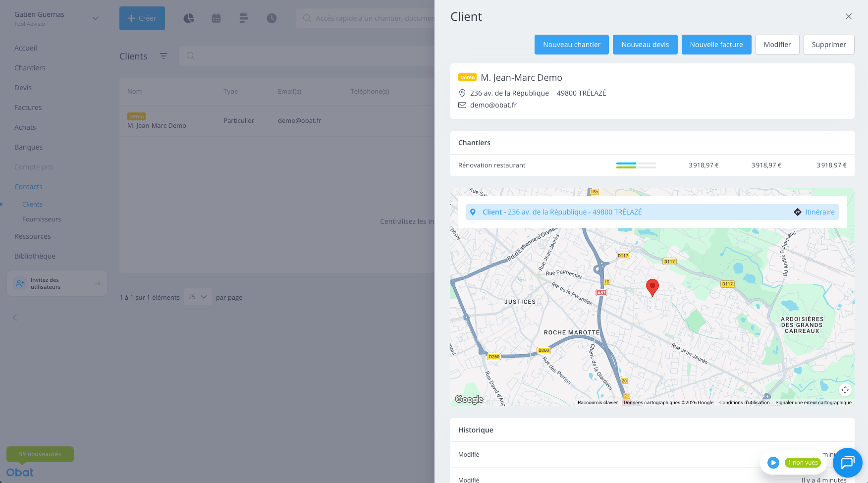The width and height of the screenshot is (868, 483).
Task: Collapse the sidebar with the left chevron
Action: 15,318
